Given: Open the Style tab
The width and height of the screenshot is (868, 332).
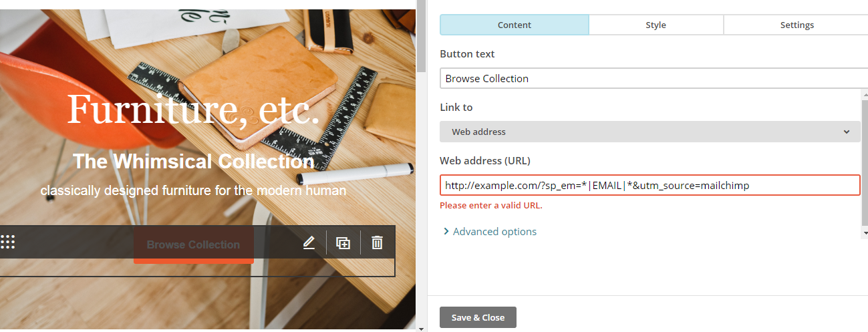Looking at the screenshot, I should (656, 25).
